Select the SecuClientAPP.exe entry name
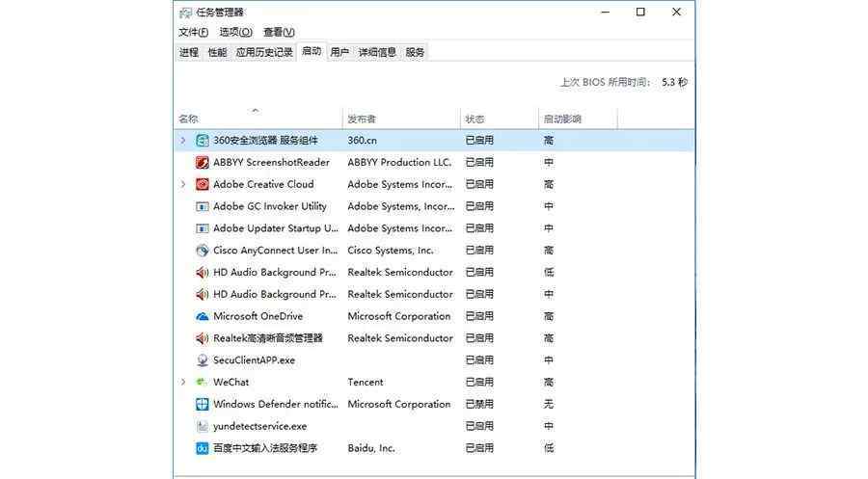 (254, 360)
